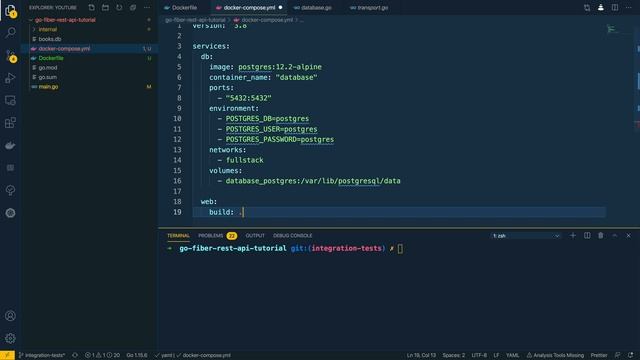Open the Source Control view

tap(10, 56)
